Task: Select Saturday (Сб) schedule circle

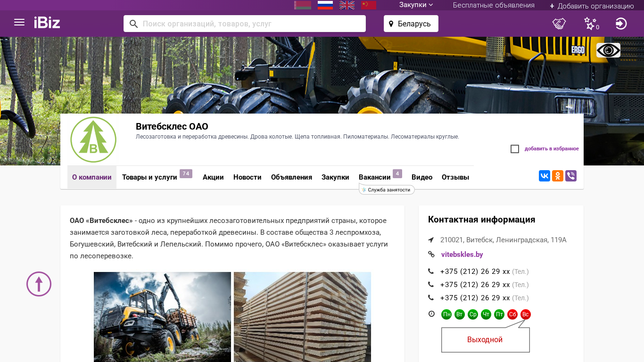Action: 512,314
